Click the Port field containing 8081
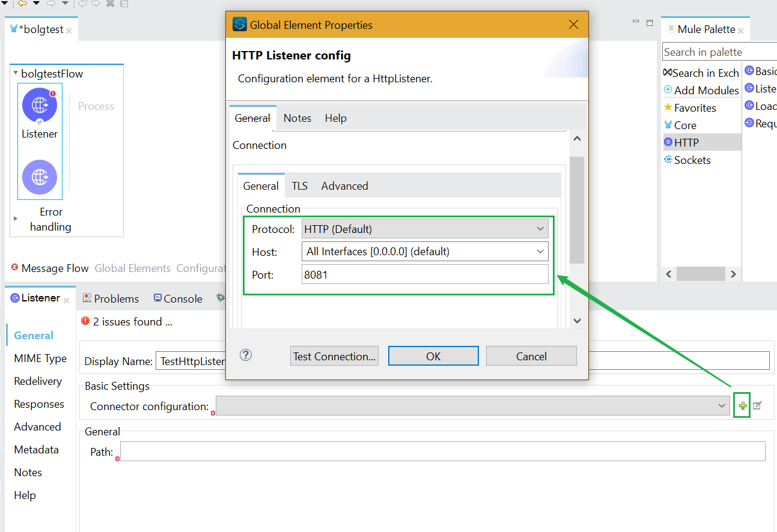 425,274
